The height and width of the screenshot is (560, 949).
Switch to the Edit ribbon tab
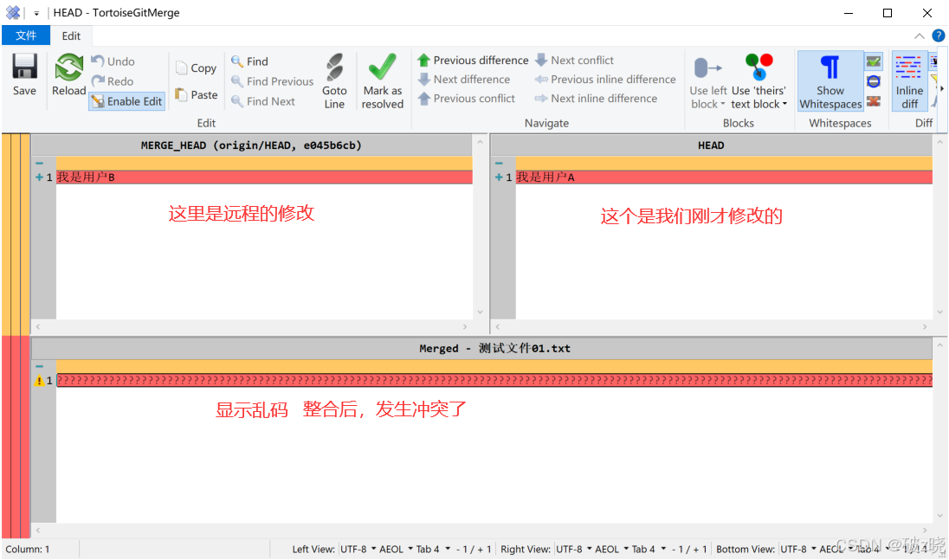71,35
